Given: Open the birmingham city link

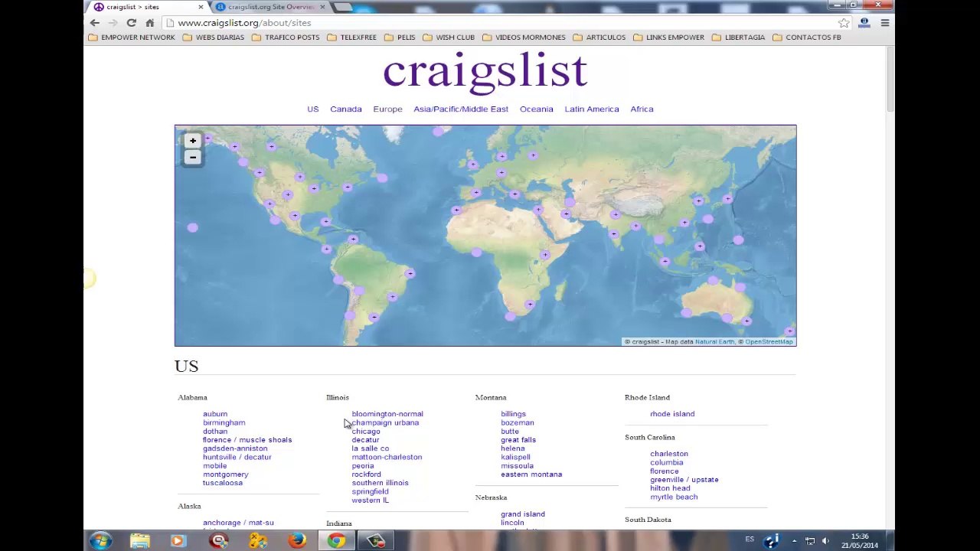Looking at the screenshot, I should (224, 422).
